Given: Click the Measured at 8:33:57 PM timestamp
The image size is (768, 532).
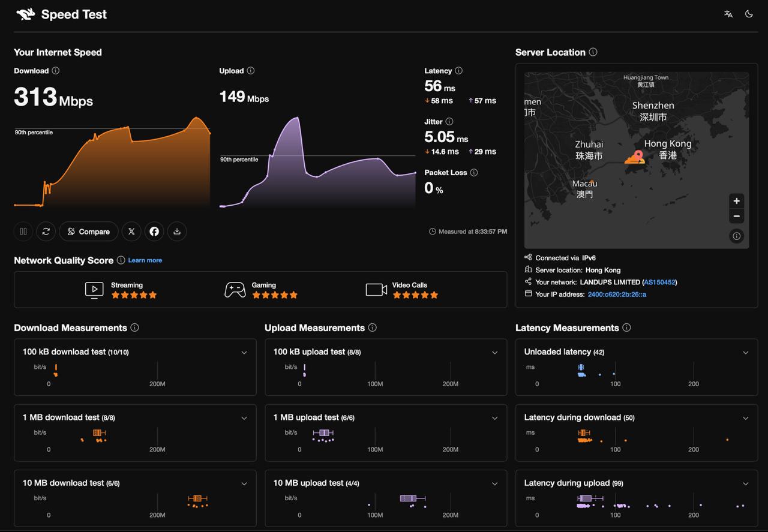Looking at the screenshot, I should coord(469,232).
